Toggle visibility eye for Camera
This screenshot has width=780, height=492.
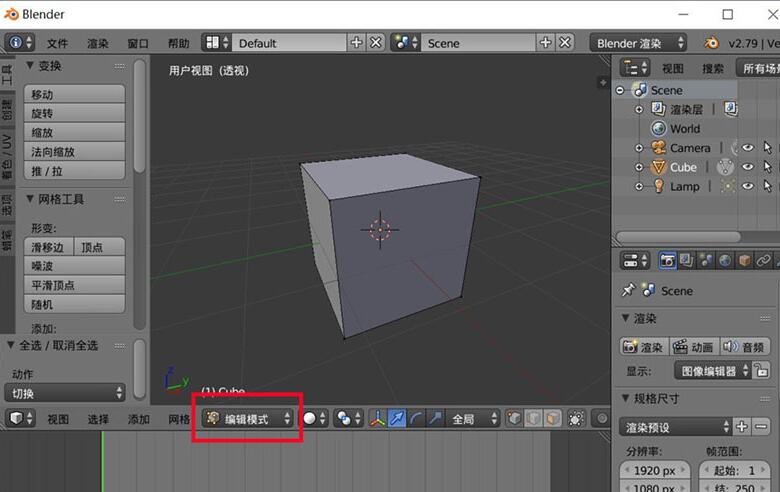click(x=747, y=148)
